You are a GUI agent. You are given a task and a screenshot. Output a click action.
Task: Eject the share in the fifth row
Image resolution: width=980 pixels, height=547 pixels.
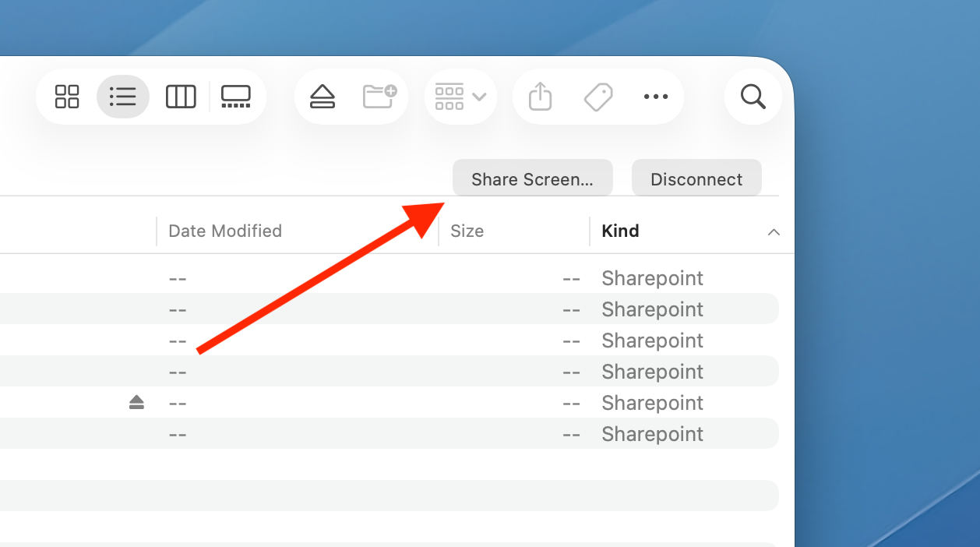[x=136, y=402]
